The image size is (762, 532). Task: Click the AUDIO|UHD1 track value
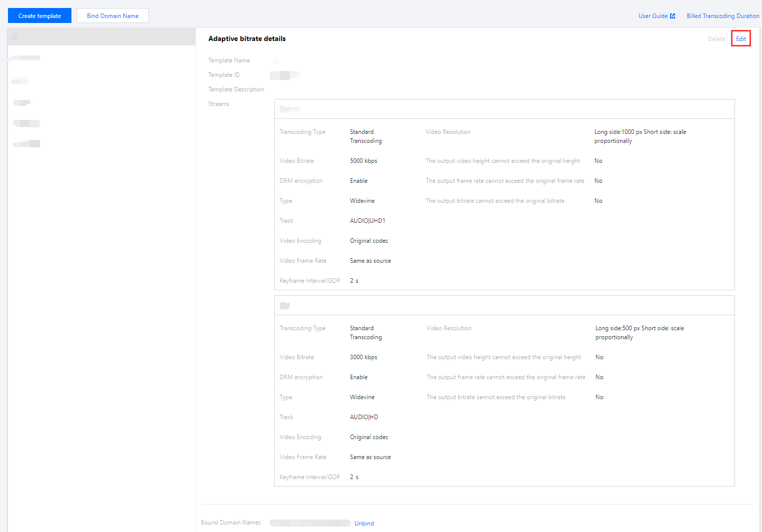[368, 221]
